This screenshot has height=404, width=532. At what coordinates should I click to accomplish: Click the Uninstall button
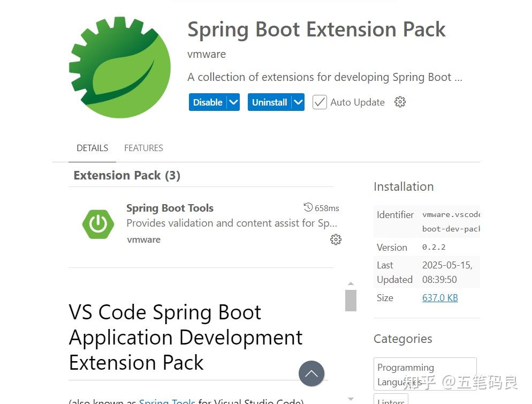(x=269, y=102)
